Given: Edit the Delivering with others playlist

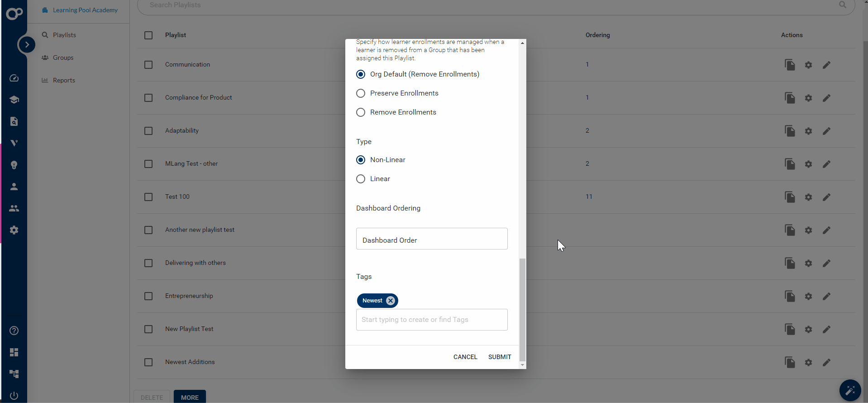Looking at the screenshot, I should tap(826, 263).
